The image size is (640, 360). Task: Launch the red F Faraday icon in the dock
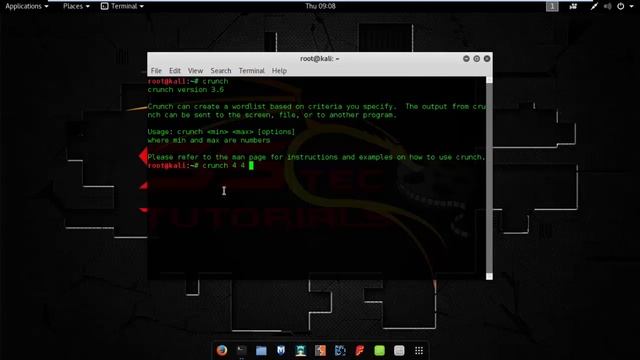360,351
